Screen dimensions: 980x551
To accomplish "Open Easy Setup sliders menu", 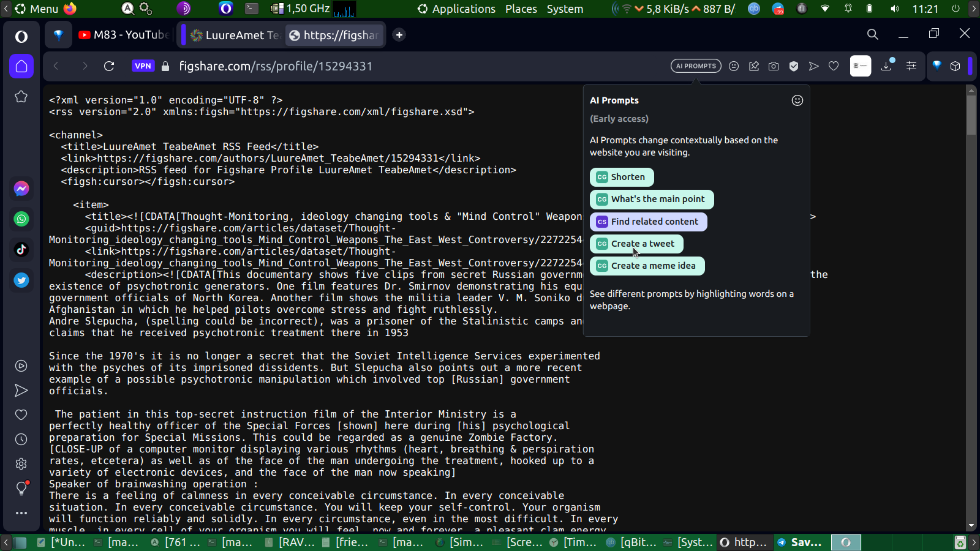I will pos(911,66).
